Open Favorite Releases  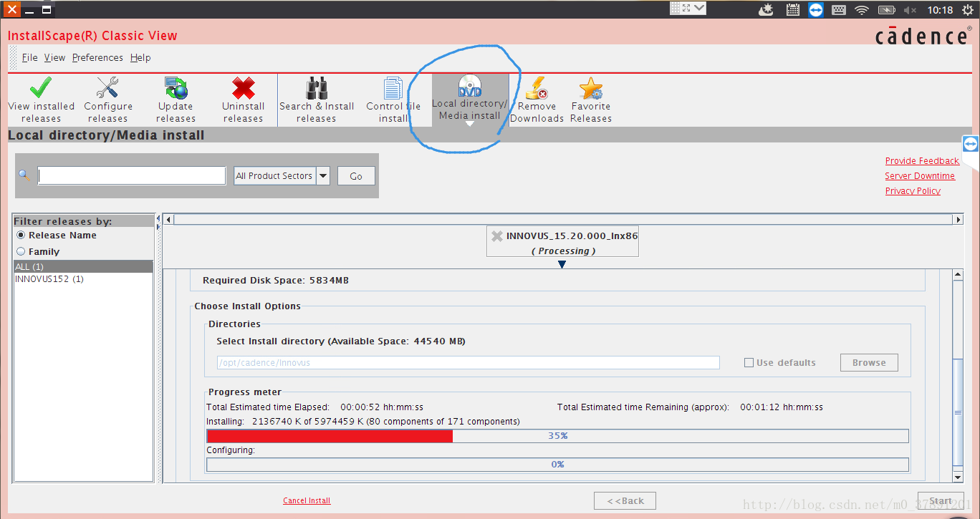[x=591, y=100]
